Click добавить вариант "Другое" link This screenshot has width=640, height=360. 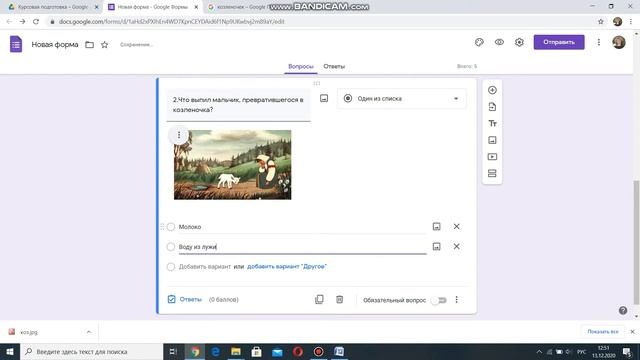(287, 267)
